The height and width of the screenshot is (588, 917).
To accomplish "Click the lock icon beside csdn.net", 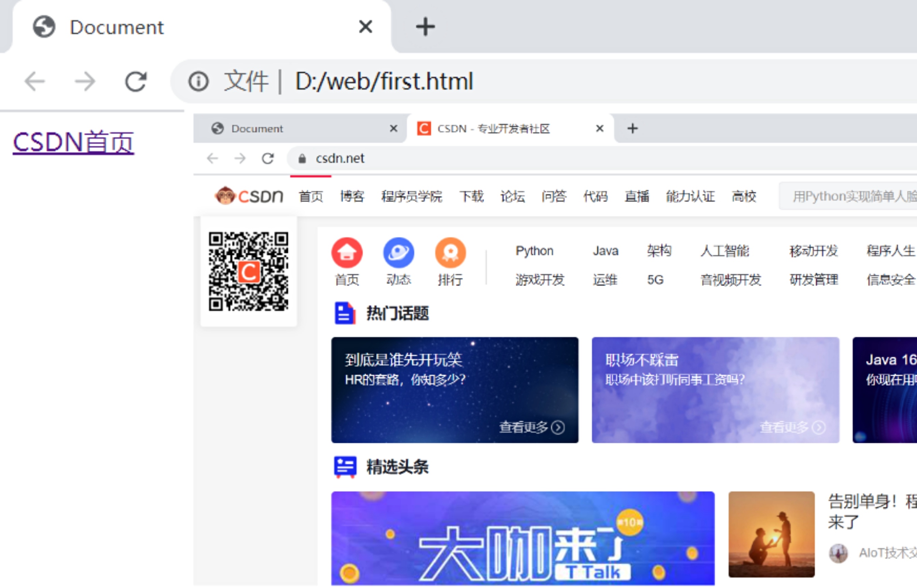I will 302,158.
